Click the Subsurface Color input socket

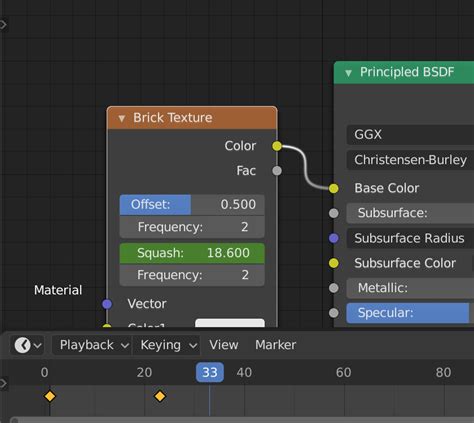click(334, 263)
